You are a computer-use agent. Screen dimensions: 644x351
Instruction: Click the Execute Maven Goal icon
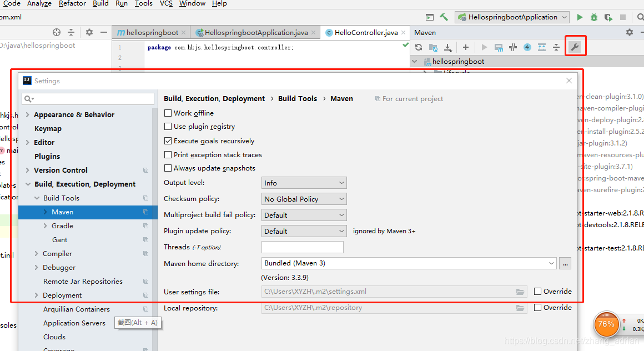click(x=499, y=47)
